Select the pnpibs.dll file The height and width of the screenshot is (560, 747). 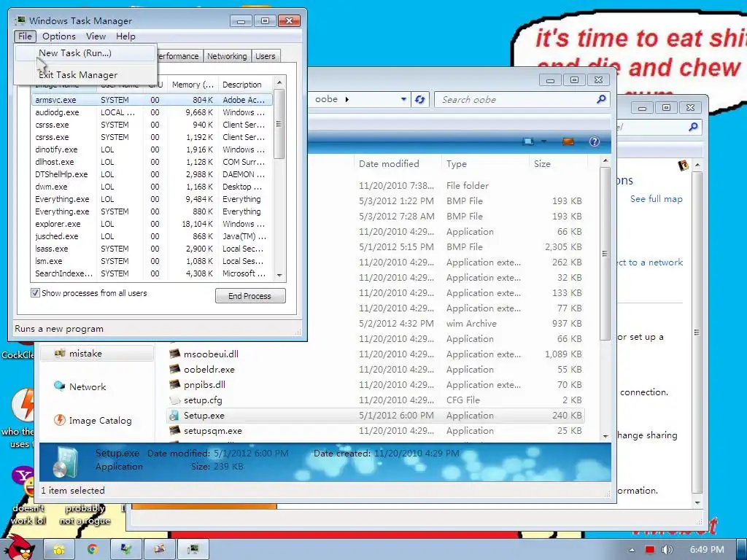(x=376, y=384)
